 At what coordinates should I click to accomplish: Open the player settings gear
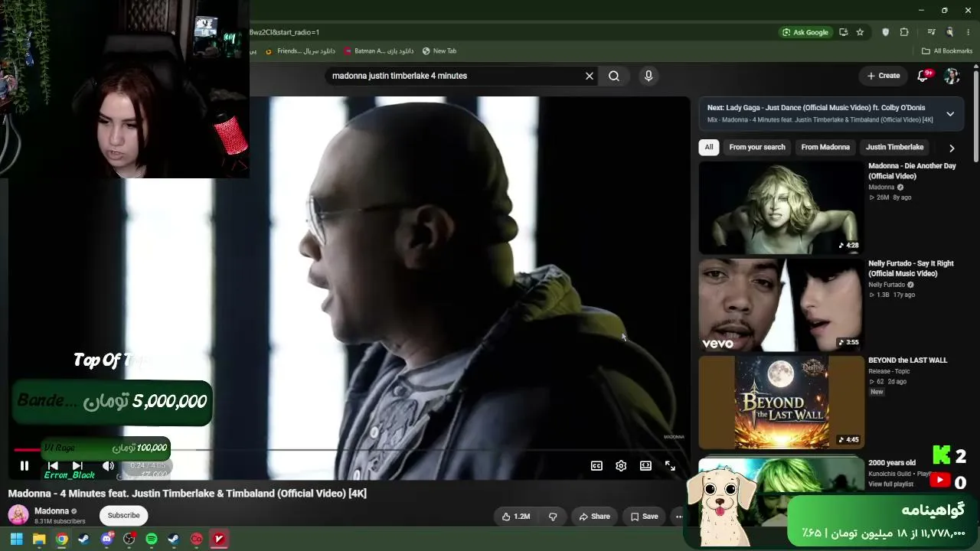click(621, 465)
